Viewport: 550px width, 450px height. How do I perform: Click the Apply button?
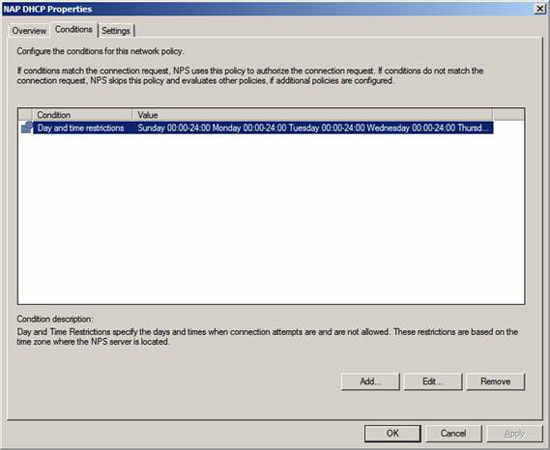(x=515, y=433)
